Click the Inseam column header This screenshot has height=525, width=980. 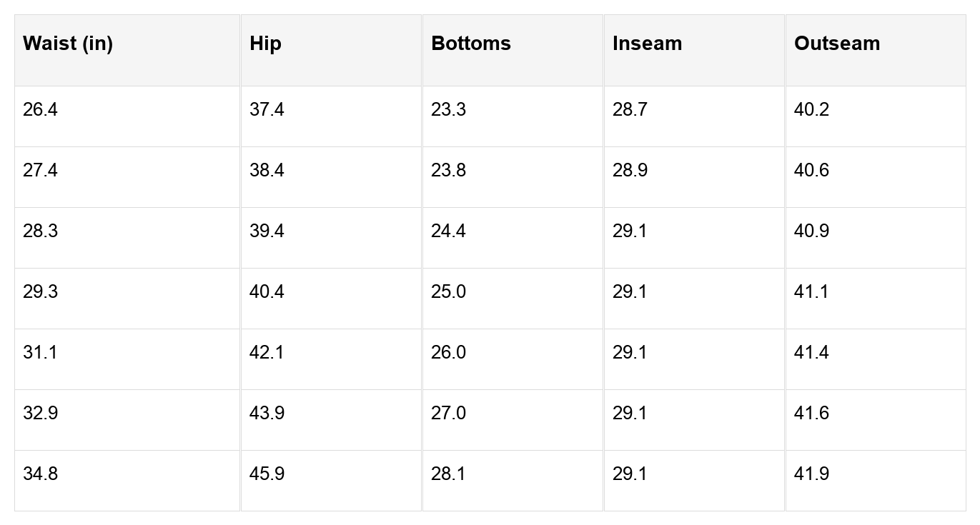(647, 44)
